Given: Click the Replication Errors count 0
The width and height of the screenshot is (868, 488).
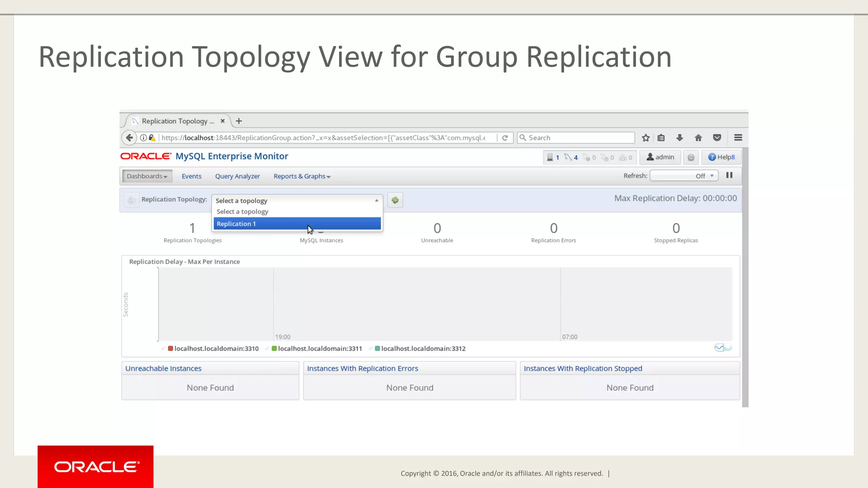Looking at the screenshot, I should point(554,228).
